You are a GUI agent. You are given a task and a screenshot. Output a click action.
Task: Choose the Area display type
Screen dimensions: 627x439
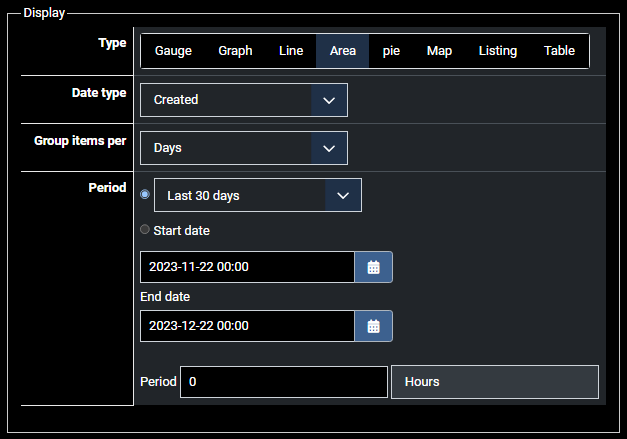(343, 51)
